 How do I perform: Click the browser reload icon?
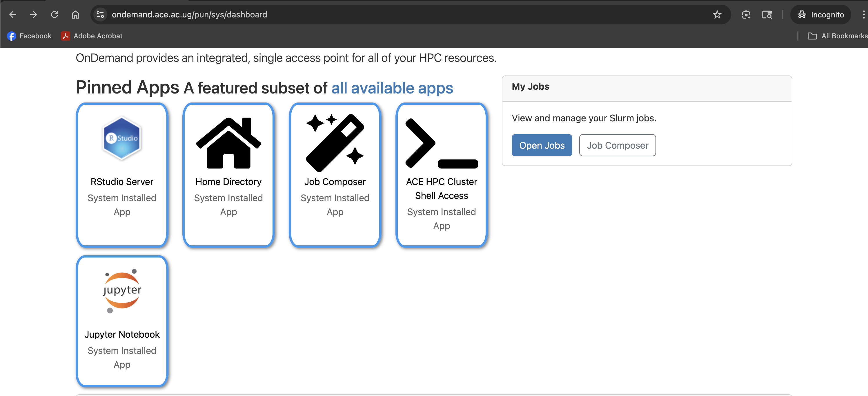(54, 15)
